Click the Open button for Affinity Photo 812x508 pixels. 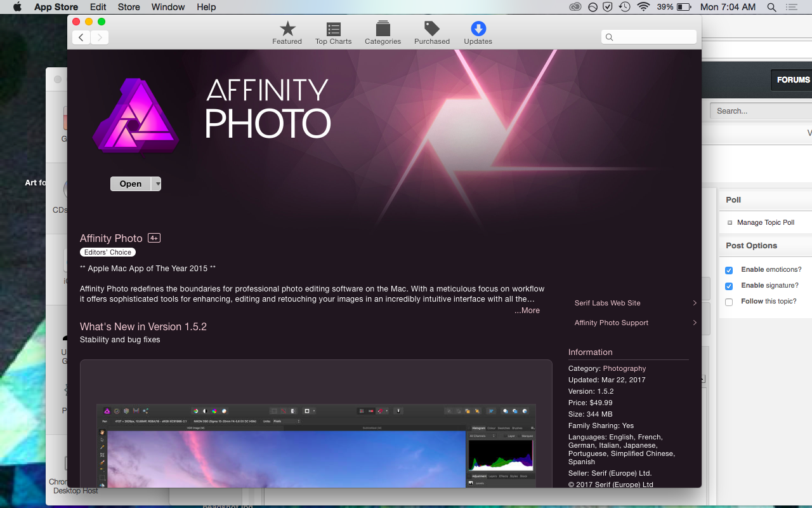click(x=131, y=184)
